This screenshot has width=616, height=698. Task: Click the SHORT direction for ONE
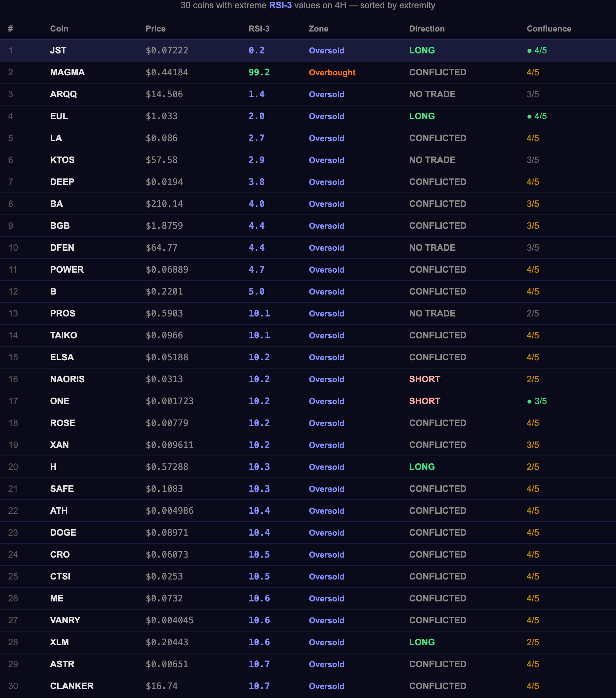click(x=425, y=401)
